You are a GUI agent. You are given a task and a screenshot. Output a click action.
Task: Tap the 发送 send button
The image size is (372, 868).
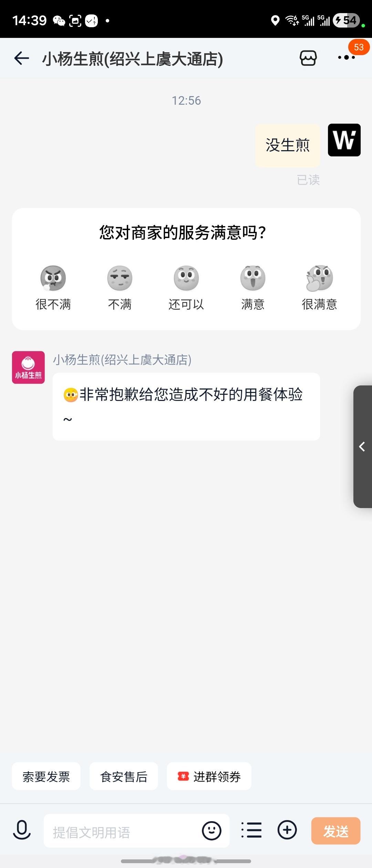tap(336, 831)
